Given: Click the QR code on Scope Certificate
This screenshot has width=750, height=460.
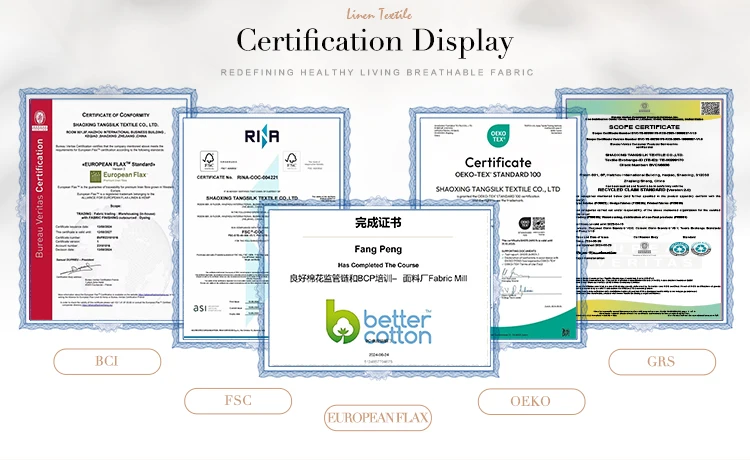Looking at the screenshot, I should coord(710,109).
